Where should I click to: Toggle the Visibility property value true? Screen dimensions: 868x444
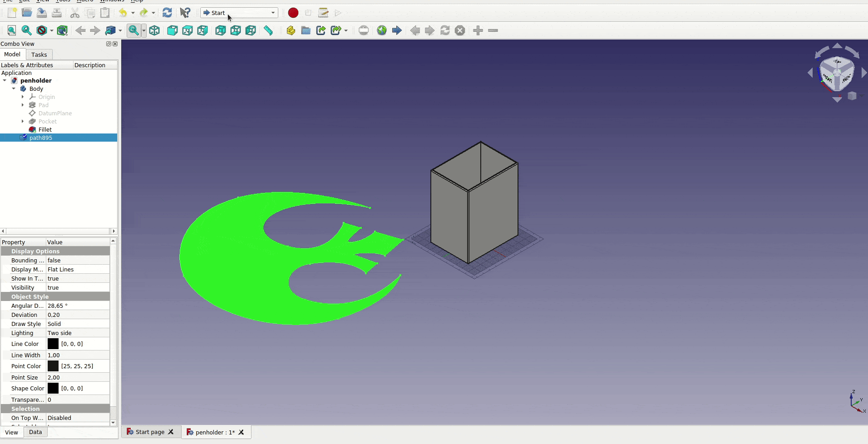[78, 287]
